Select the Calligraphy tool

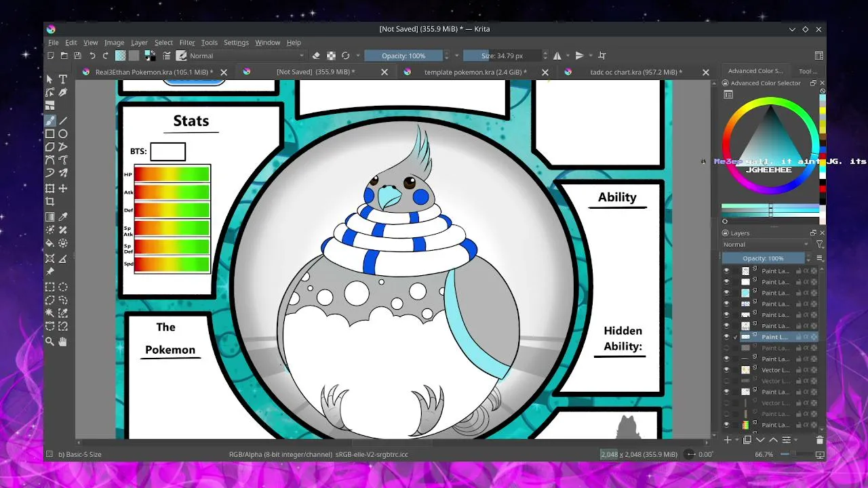pos(63,93)
